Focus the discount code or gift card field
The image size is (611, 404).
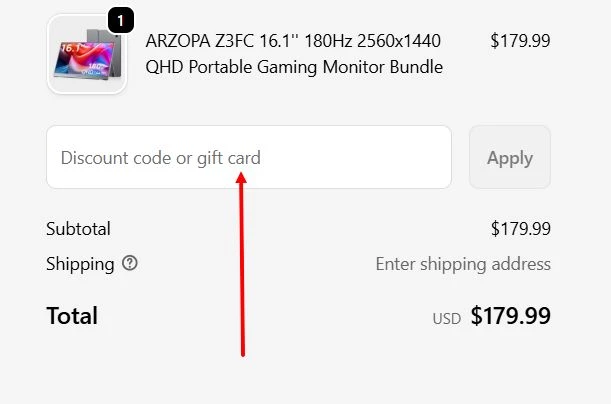[x=248, y=157]
